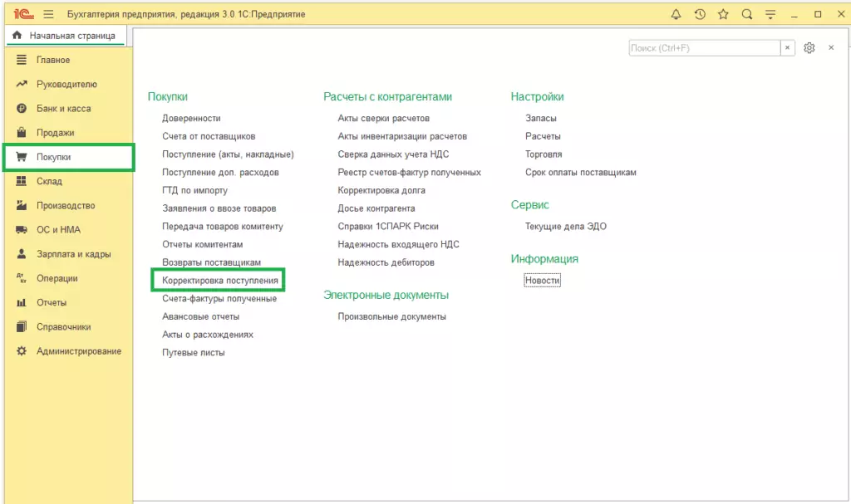Open the Зарплата и кадры section
This screenshot has height=504, width=851.
73,254
